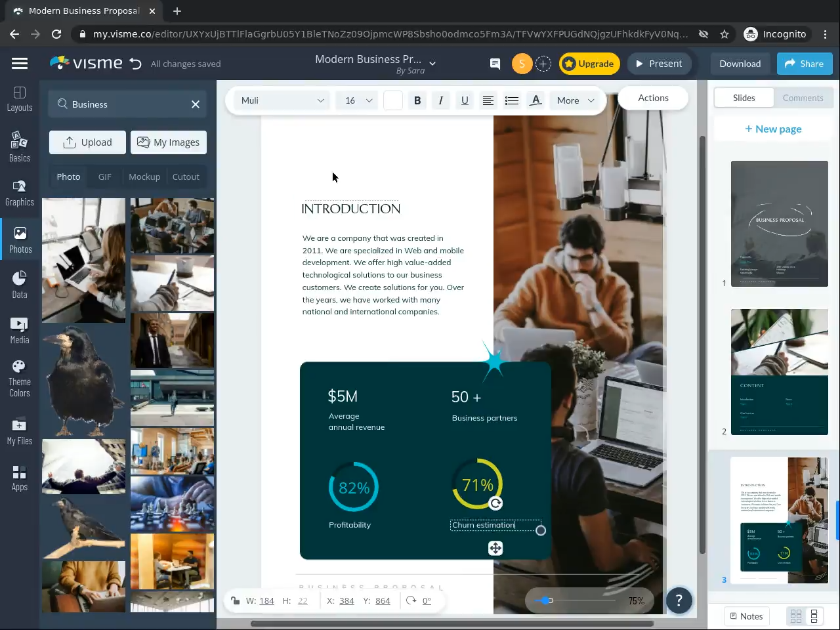Open the Actions menu
840x630 pixels.
pyautogui.click(x=653, y=98)
